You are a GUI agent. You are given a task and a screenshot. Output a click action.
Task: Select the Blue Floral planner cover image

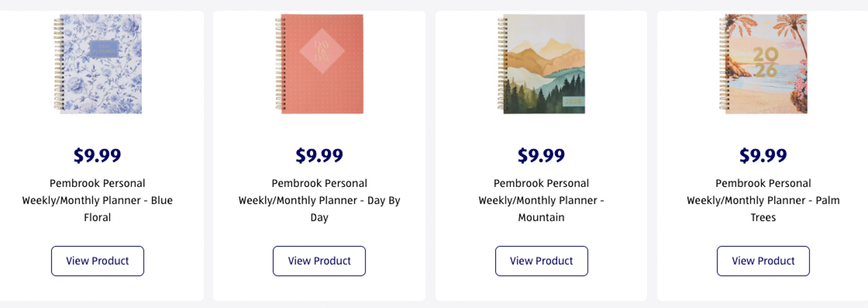click(x=98, y=64)
